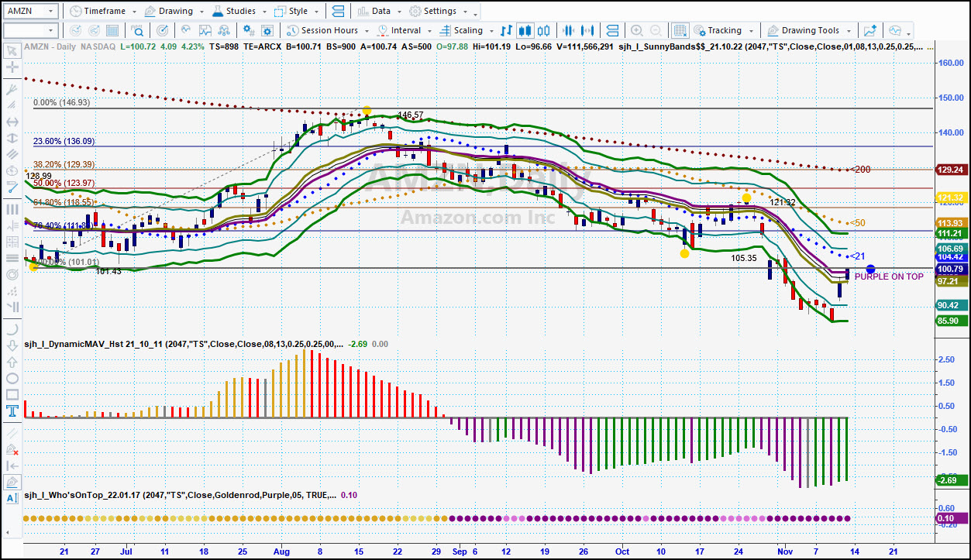
Task: Pick the down arrow drawing tool
Action: click(x=12, y=345)
